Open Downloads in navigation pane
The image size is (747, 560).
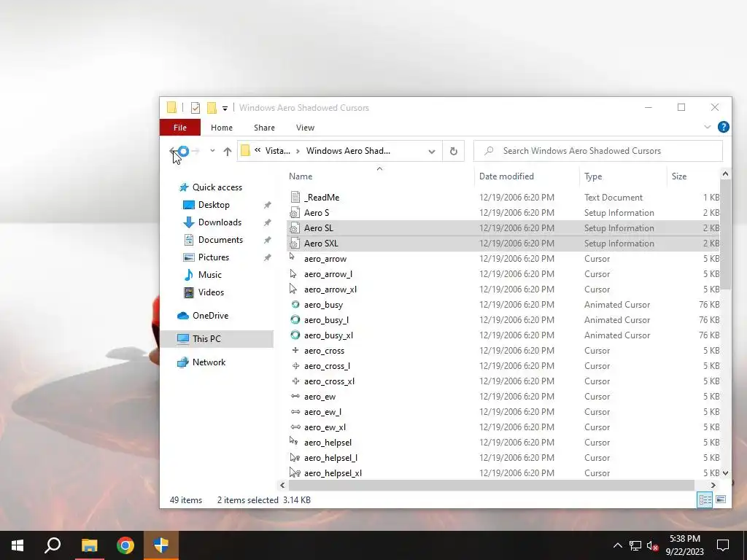[x=220, y=222]
